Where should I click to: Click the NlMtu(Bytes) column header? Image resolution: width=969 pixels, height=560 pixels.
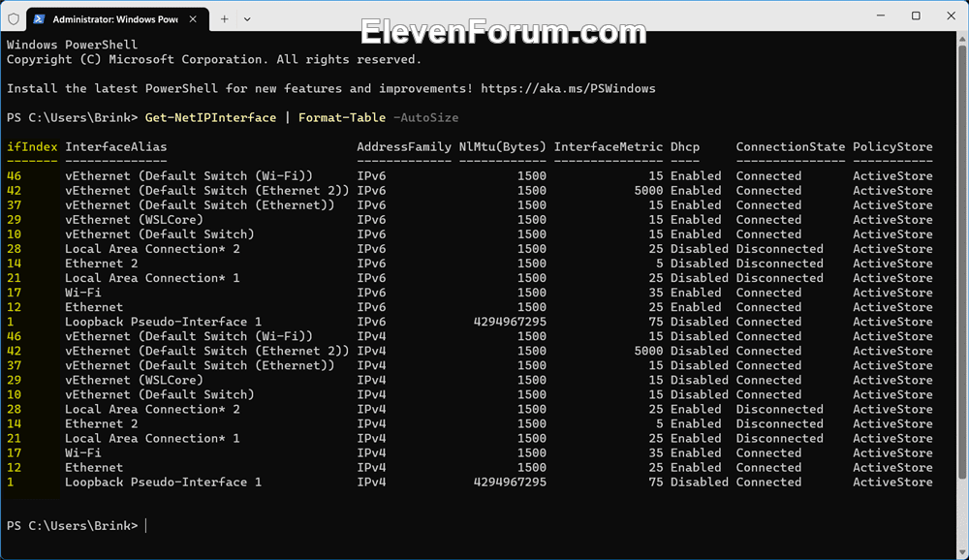point(502,146)
